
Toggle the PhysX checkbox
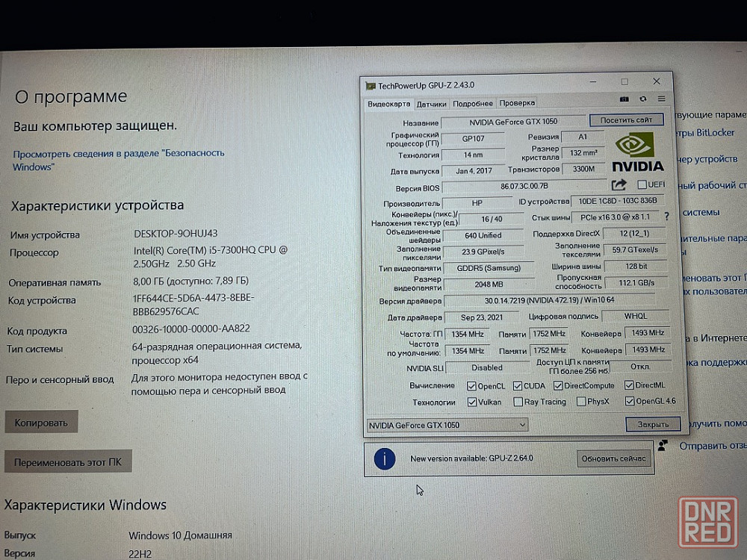pyautogui.click(x=580, y=402)
